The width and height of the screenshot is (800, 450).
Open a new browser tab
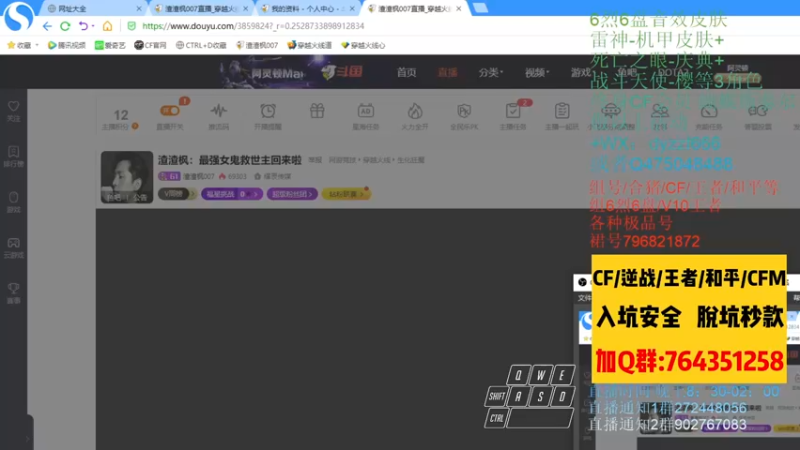[480, 8]
